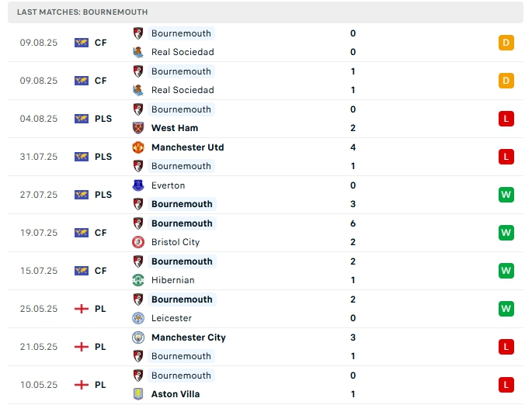Click the England flag on the 25.05.25 row
The width and height of the screenshot is (532, 405).
pos(82,309)
